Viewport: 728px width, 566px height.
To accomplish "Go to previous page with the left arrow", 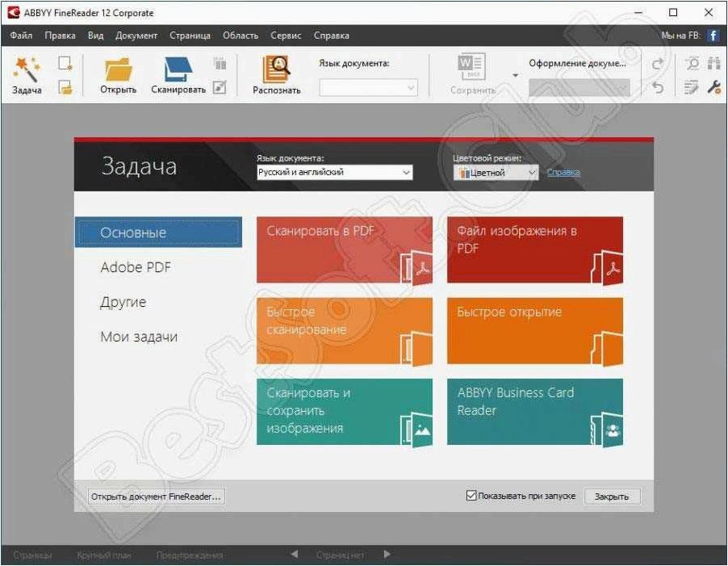I will point(294,554).
